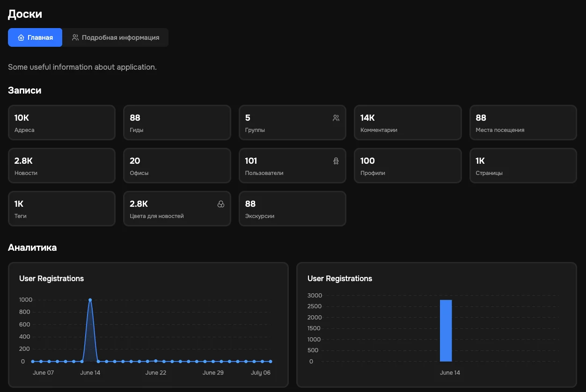Click the blue bar for June 14

pyautogui.click(x=446, y=331)
